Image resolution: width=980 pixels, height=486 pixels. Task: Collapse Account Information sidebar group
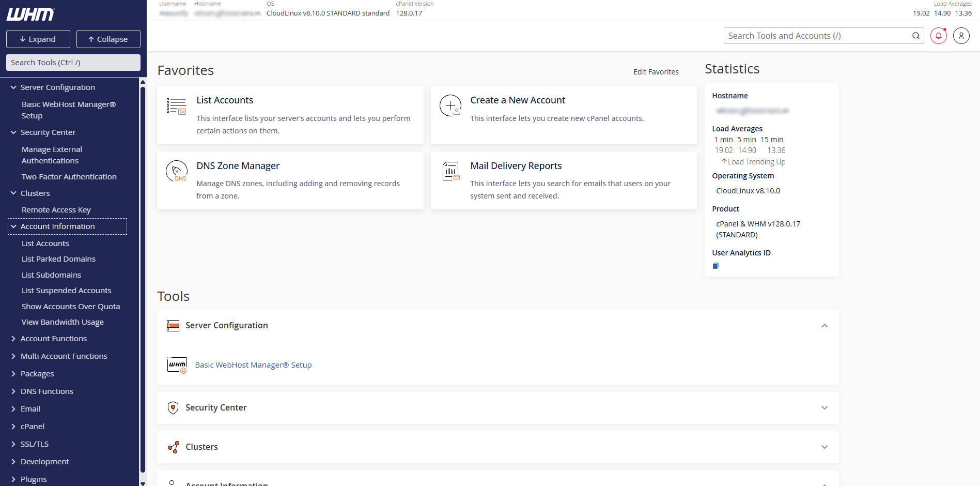tap(13, 226)
